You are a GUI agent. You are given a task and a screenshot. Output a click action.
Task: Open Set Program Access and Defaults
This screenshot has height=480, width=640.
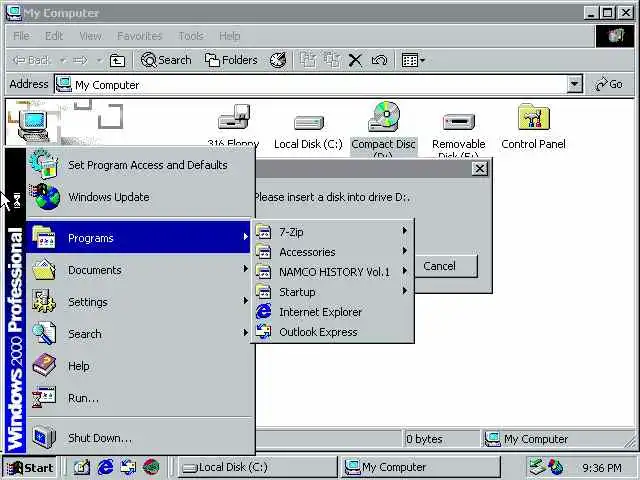(x=139, y=165)
